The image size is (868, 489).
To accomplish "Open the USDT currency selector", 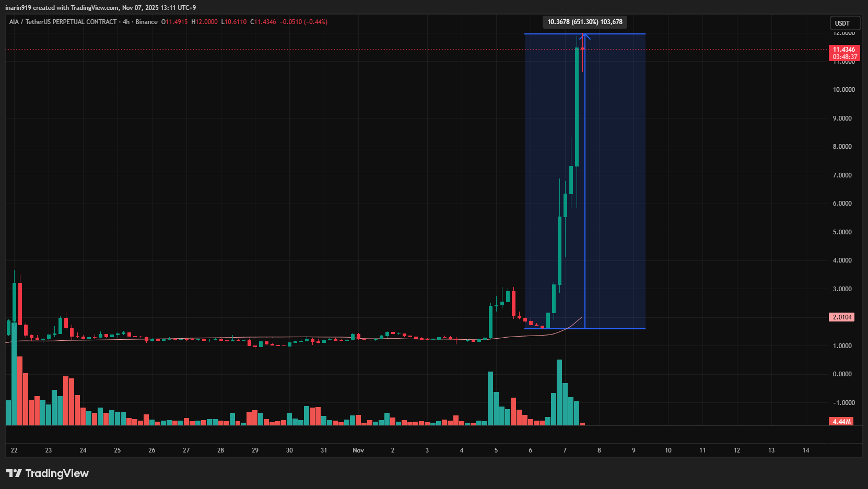I will tap(842, 23).
